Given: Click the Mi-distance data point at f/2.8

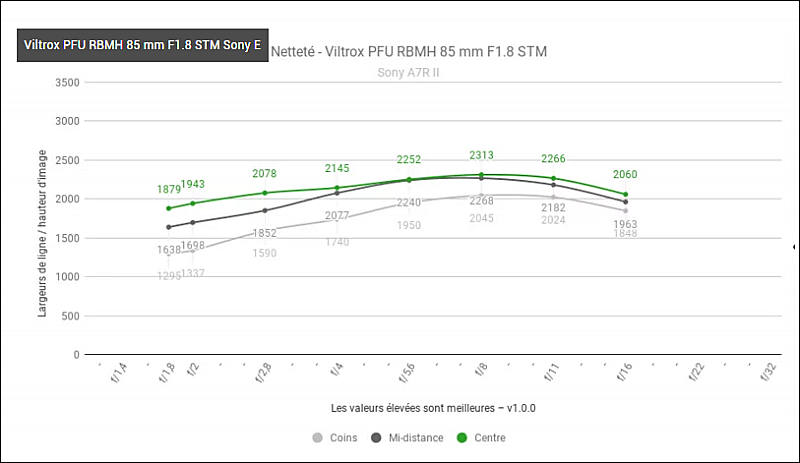Looking at the screenshot, I should coord(264,210).
